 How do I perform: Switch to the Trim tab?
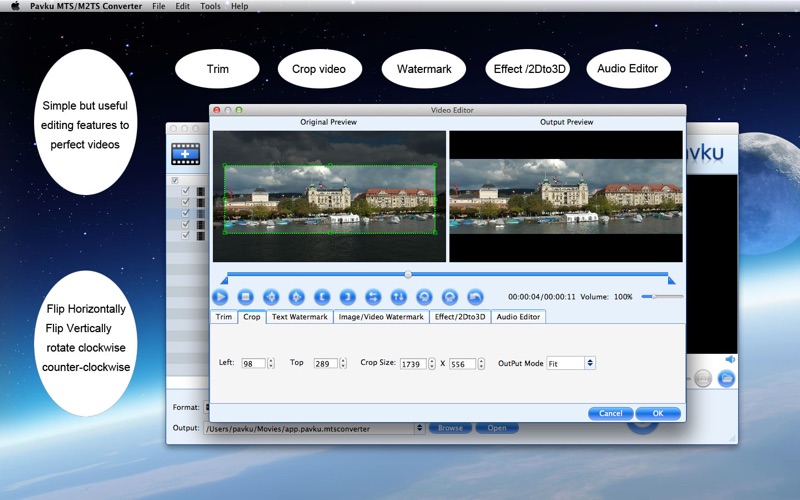223,317
